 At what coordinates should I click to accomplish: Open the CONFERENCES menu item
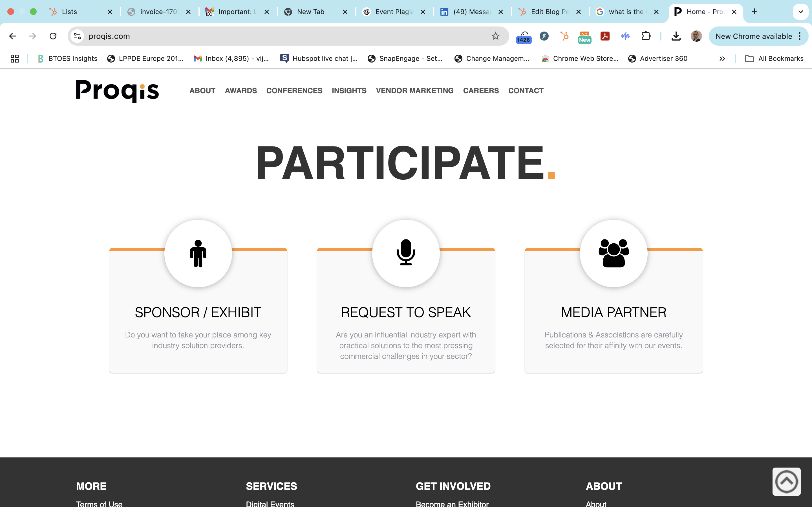tap(294, 90)
